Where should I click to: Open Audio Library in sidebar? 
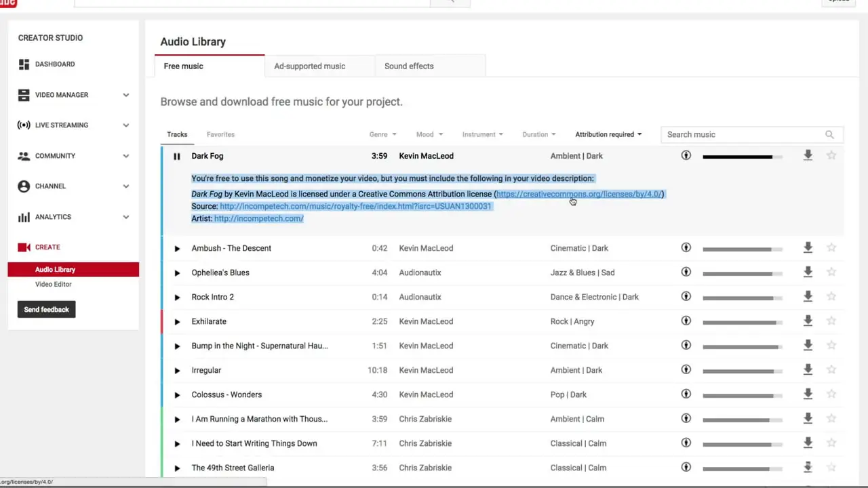click(x=73, y=270)
